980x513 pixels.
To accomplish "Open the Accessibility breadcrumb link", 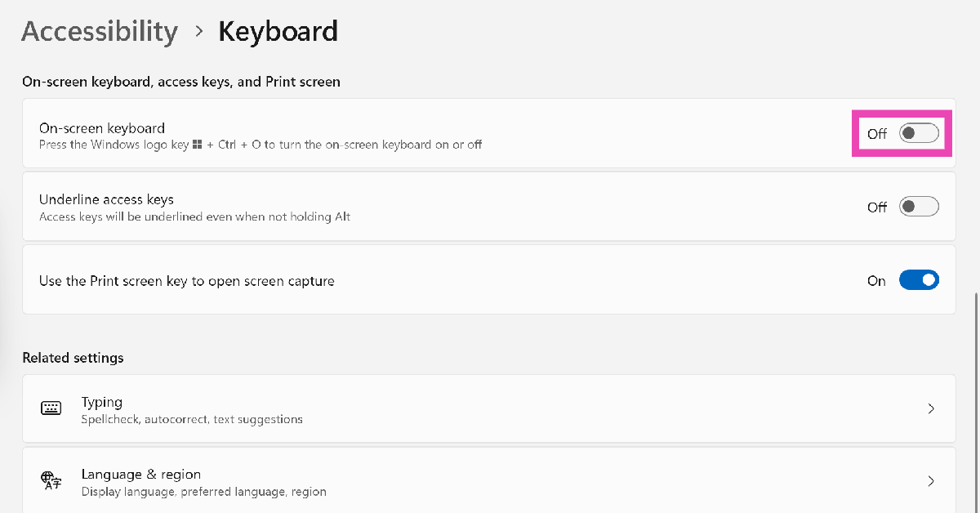I will point(99,31).
